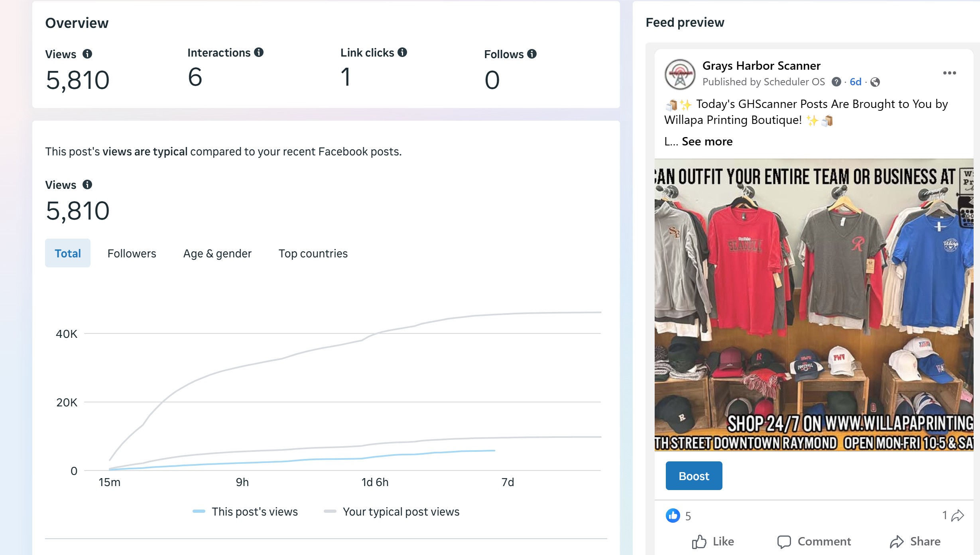Click info icon beside chart Views label

(x=87, y=184)
